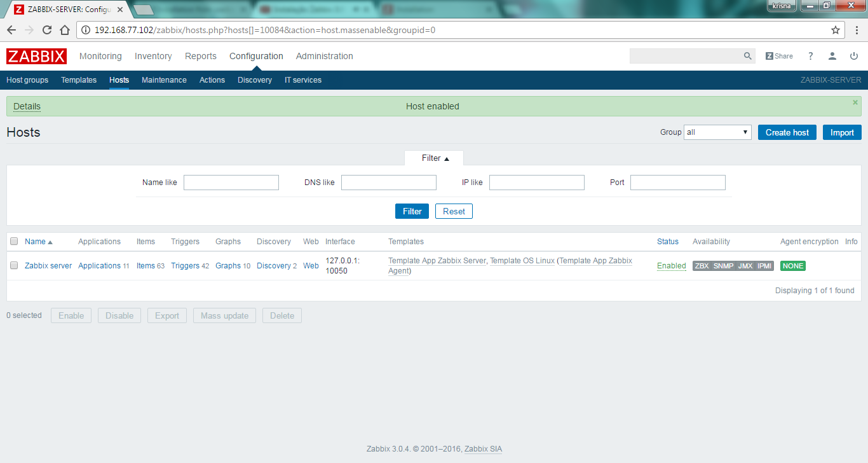Dismiss the Host enabled message
Screen dimensions: 868x463
(855, 102)
